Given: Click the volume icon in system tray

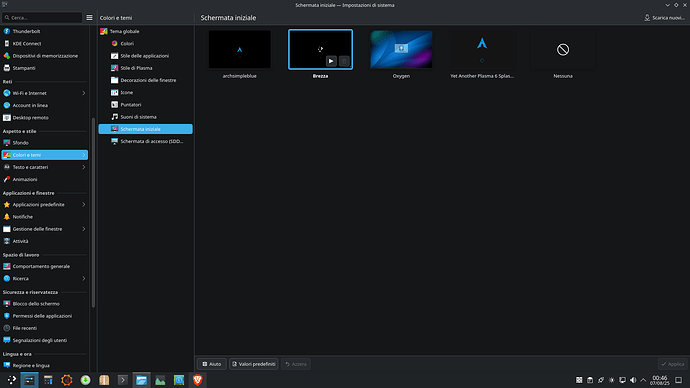Looking at the screenshot, I should point(633,380).
